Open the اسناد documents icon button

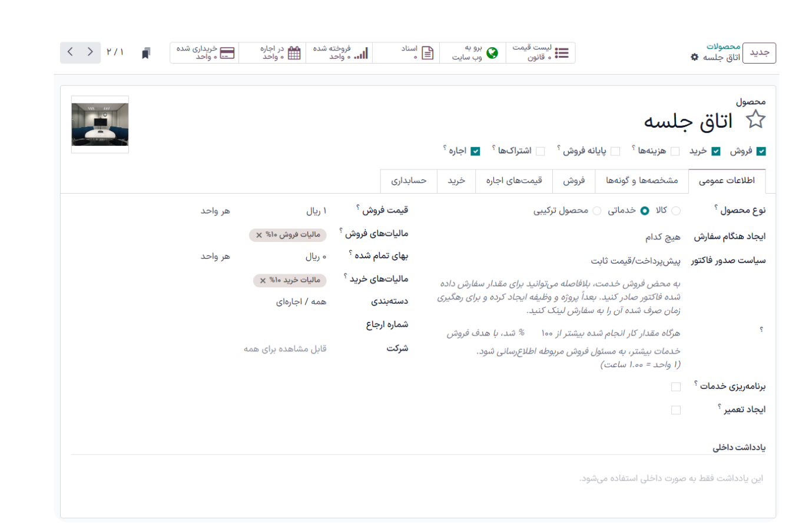(427, 53)
